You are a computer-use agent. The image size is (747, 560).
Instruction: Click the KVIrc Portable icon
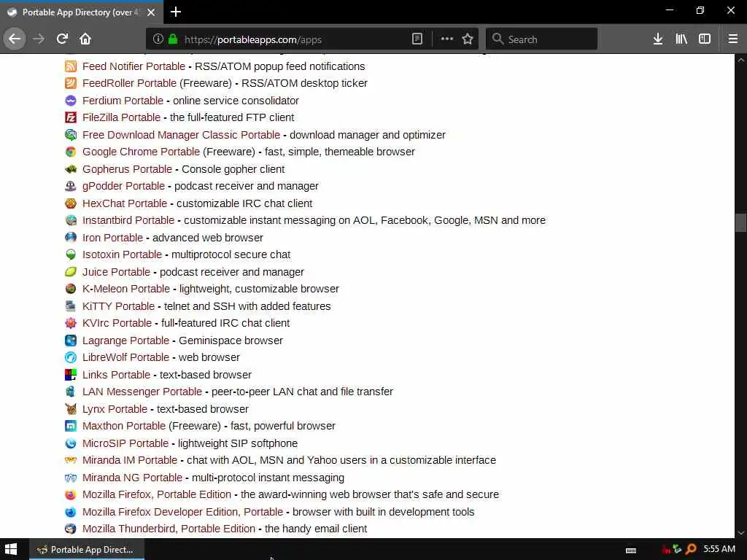point(71,323)
